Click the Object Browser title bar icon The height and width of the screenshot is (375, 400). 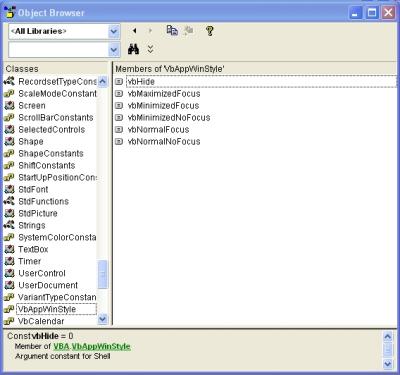click(x=10, y=13)
